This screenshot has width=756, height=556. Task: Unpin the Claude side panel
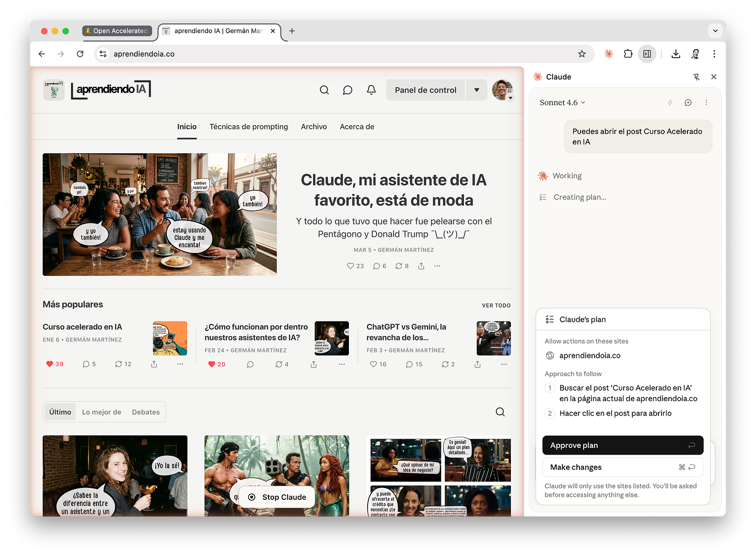point(696,77)
